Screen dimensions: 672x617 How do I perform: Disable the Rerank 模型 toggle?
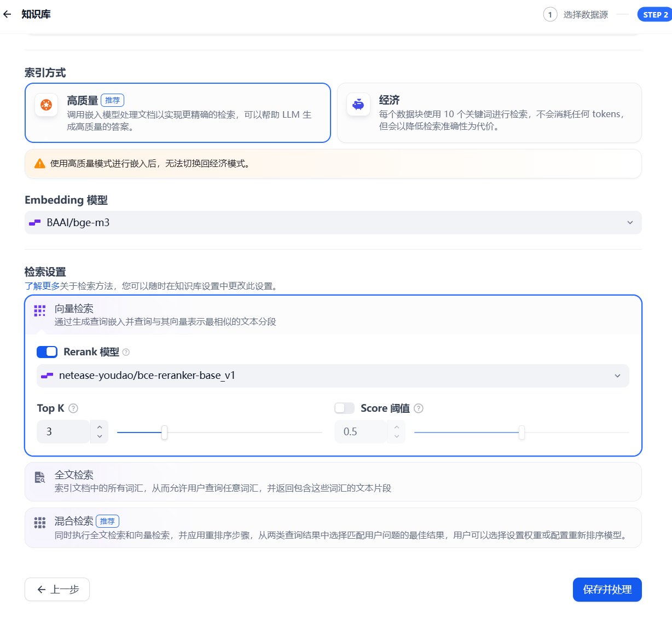point(47,352)
